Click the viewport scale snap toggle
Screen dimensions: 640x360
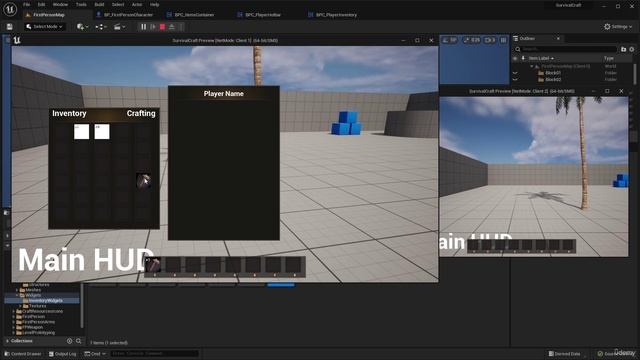[x=472, y=40]
